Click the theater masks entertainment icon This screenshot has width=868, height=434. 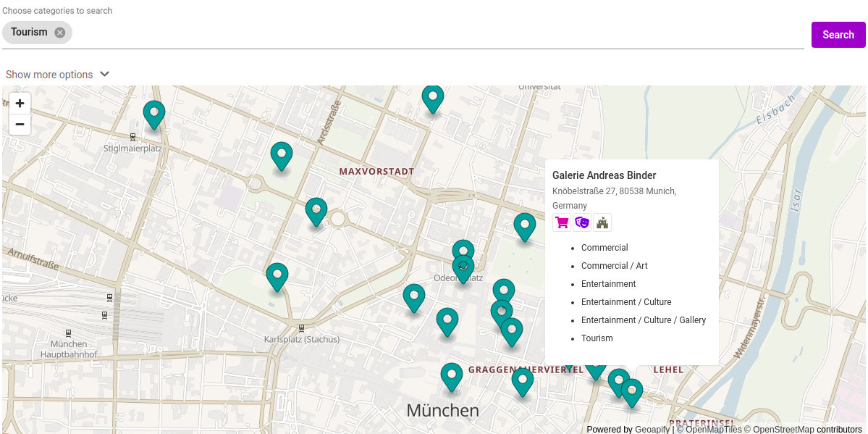(x=582, y=222)
